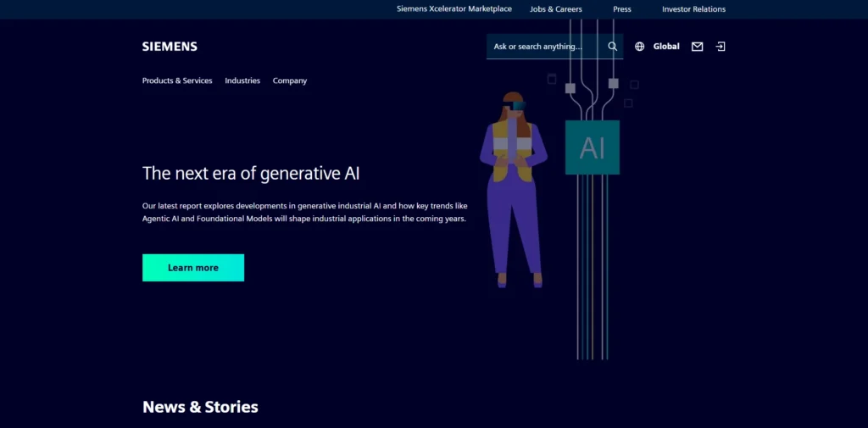The image size is (868, 428).
Task: Click the Siemens logo
Action: click(x=170, y=47)
